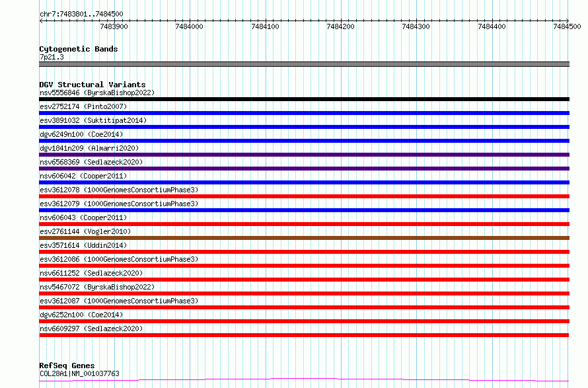Select the red bar for nsv6609297
588x388 pixels.
(x=304, y=335)
